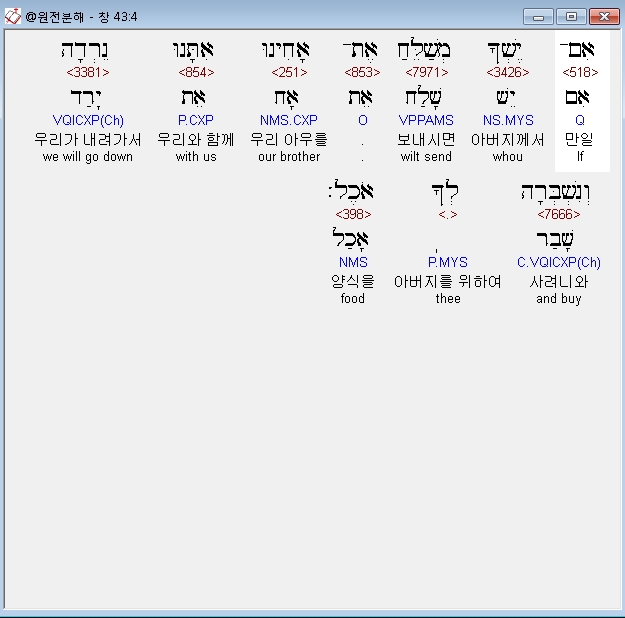This screenshot has width=625, height=618.
Task: Click English gloss 'we will go down'
Action: tap(88, 157)
